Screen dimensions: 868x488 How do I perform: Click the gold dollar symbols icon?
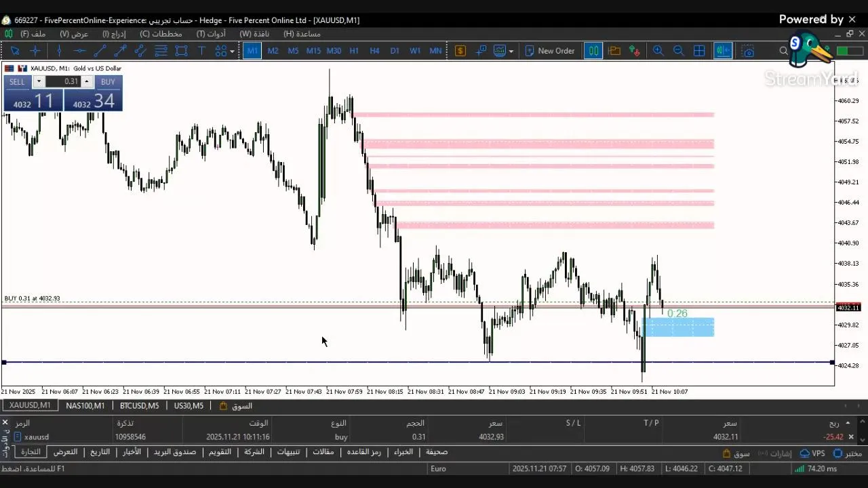pyautogui.click(x=460, y=51)
